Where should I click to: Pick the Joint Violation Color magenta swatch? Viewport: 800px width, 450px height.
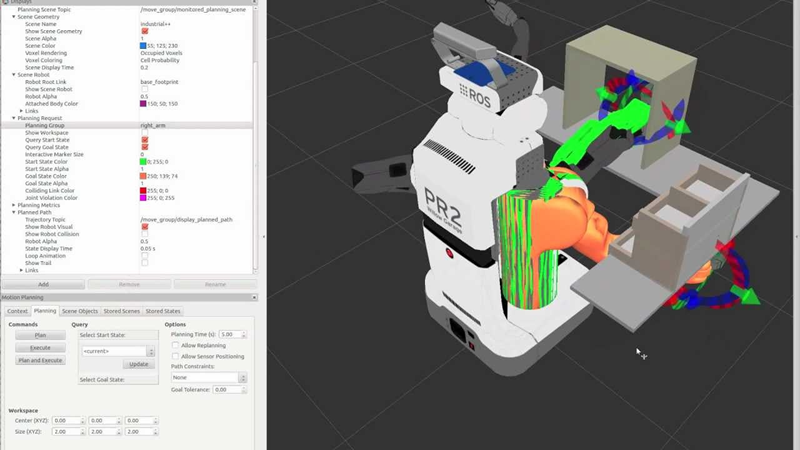point(143,197)
